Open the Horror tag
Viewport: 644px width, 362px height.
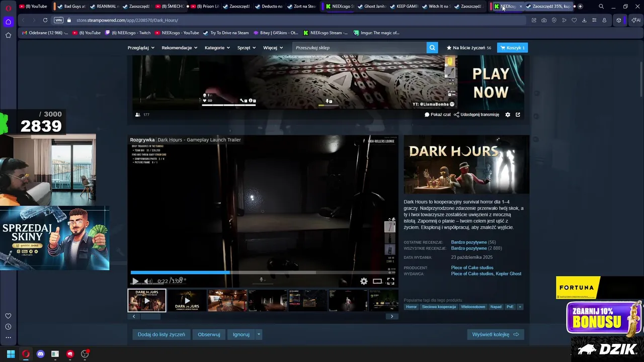pos(411,307)
